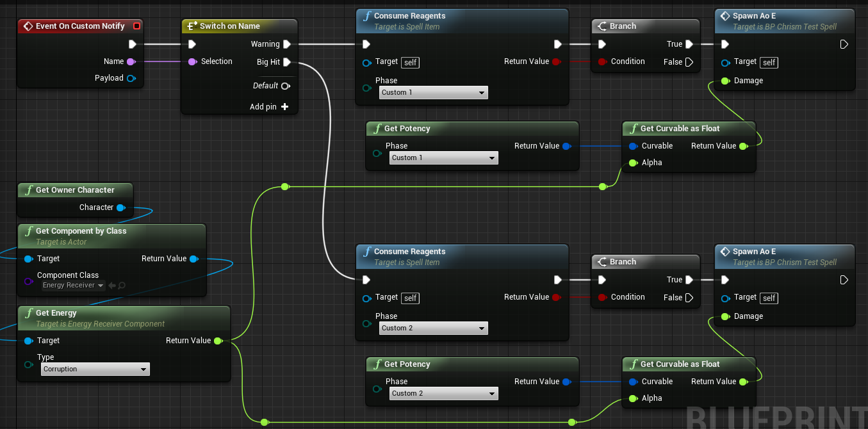Click the Name output pin on the event node
The height and width of the screenshot is (429, 868).
[x=131, y=61]
